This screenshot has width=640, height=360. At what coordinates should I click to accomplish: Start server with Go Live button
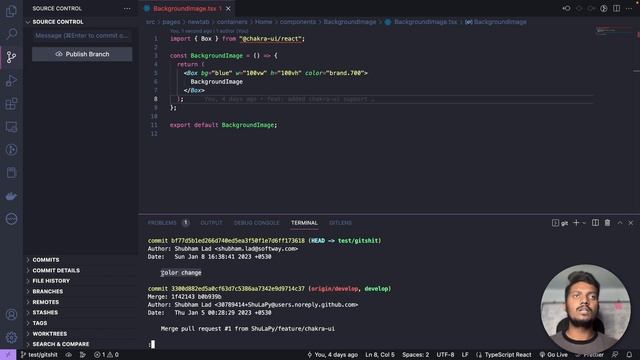coord(553,355)
